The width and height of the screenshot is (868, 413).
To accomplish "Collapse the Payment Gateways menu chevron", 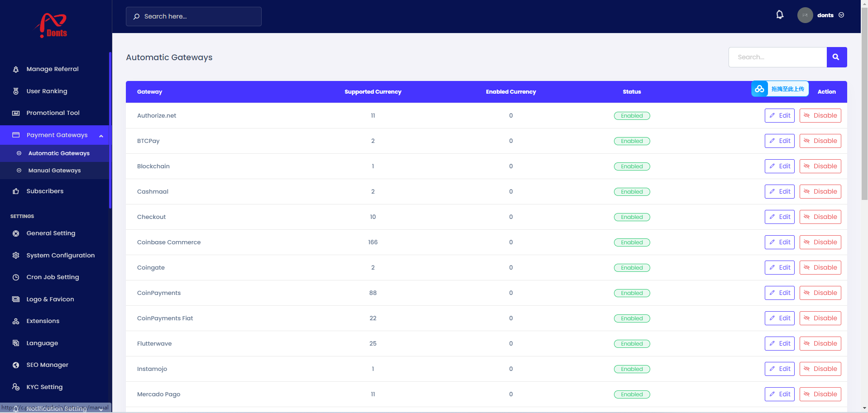I will [101, 135].
